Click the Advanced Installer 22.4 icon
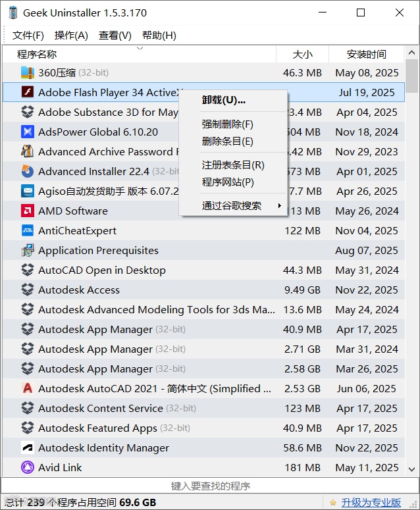420x510 pixels. pos(28,171)
